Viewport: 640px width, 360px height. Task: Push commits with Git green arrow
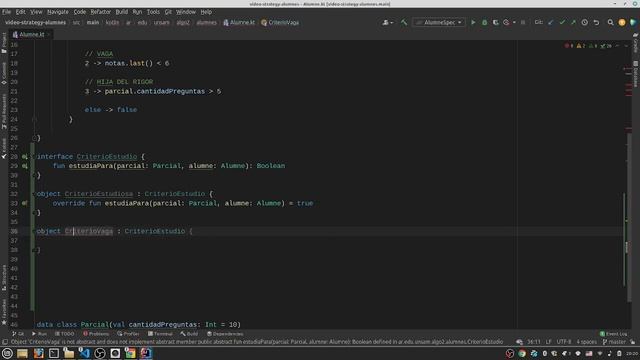573,22
